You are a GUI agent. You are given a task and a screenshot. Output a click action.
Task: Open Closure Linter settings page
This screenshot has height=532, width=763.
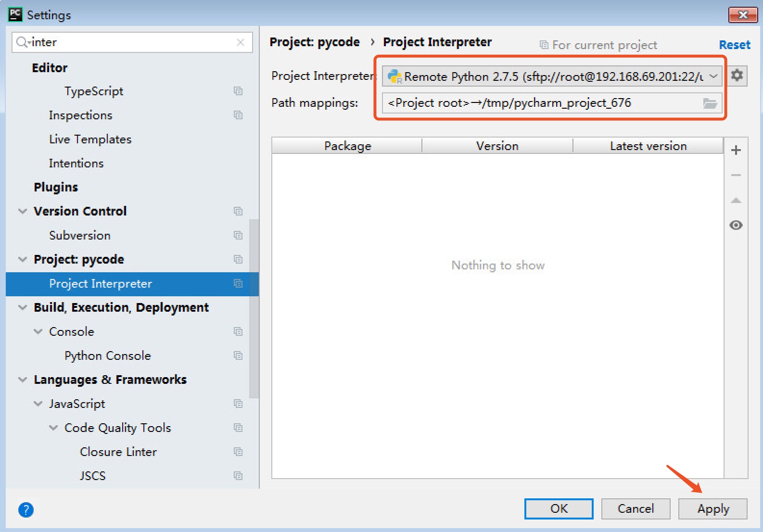point(118,452)
